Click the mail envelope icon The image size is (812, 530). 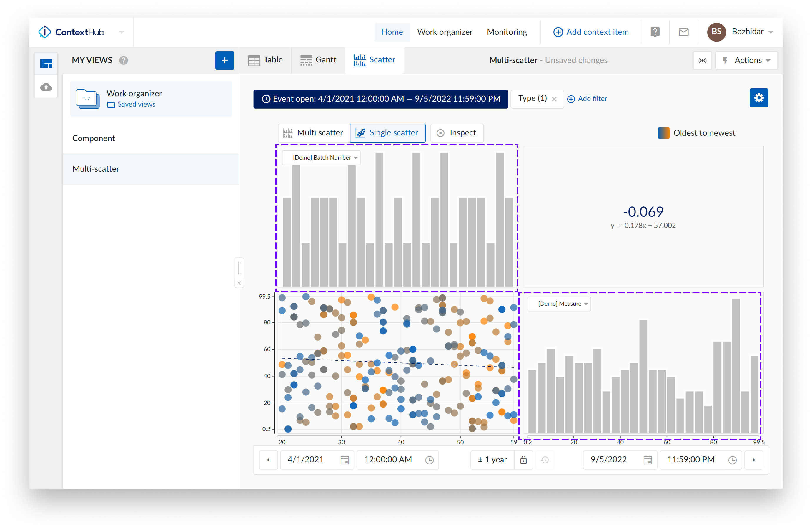pos(683,32)
